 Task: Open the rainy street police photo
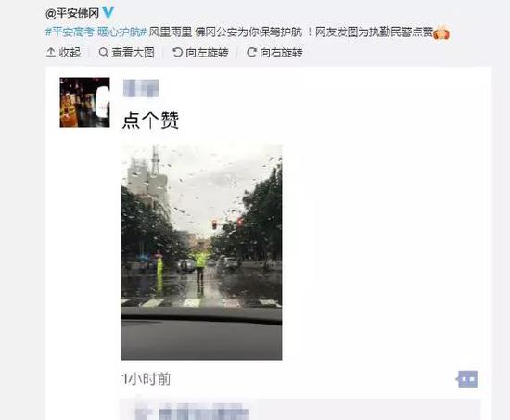201,252
